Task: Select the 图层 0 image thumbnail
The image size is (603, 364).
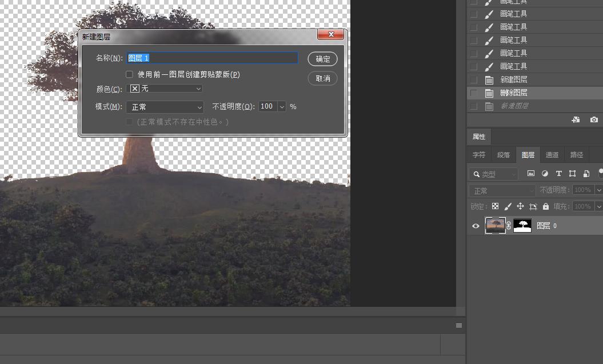Action: [496, 225]
